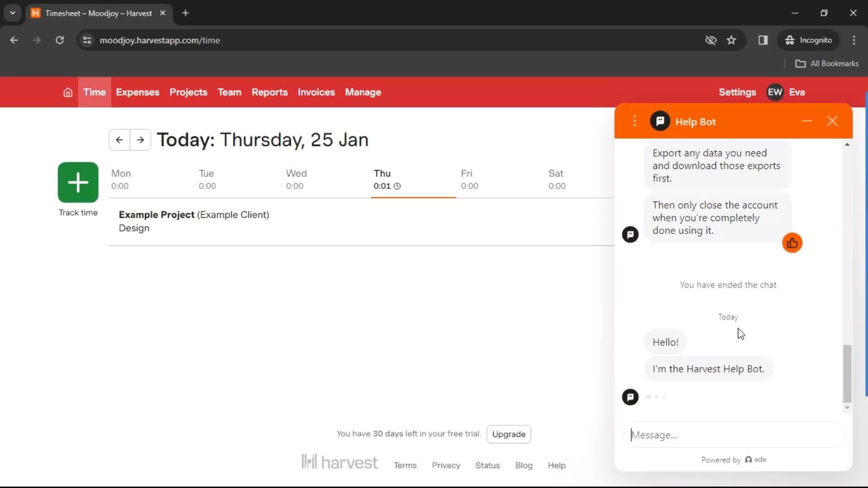
Task: Click the thumbs up feedback icon
Action: 792,243
